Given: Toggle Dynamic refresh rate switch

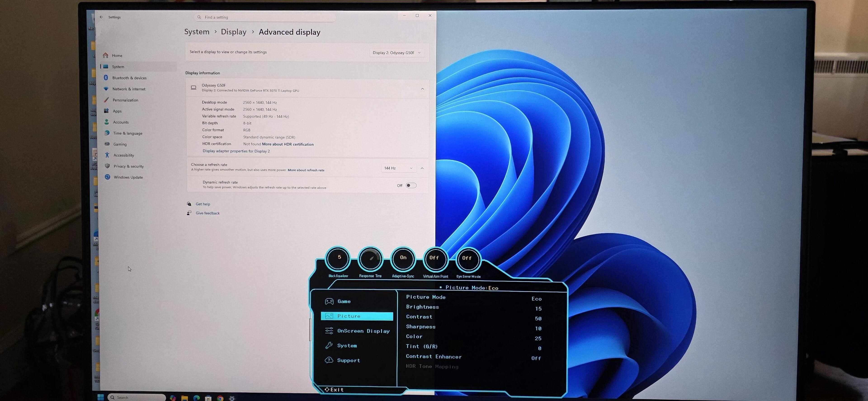Looking at the screenshot, I should (411, 185).
